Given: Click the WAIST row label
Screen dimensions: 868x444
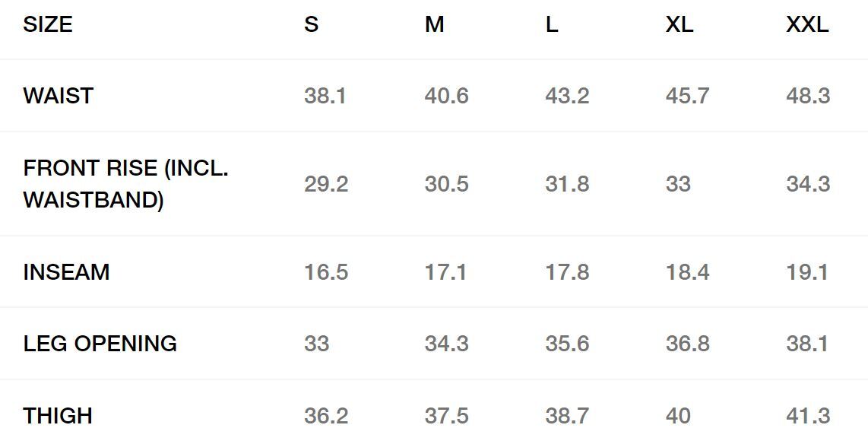Looking at the screenshot, I should 59,96.
